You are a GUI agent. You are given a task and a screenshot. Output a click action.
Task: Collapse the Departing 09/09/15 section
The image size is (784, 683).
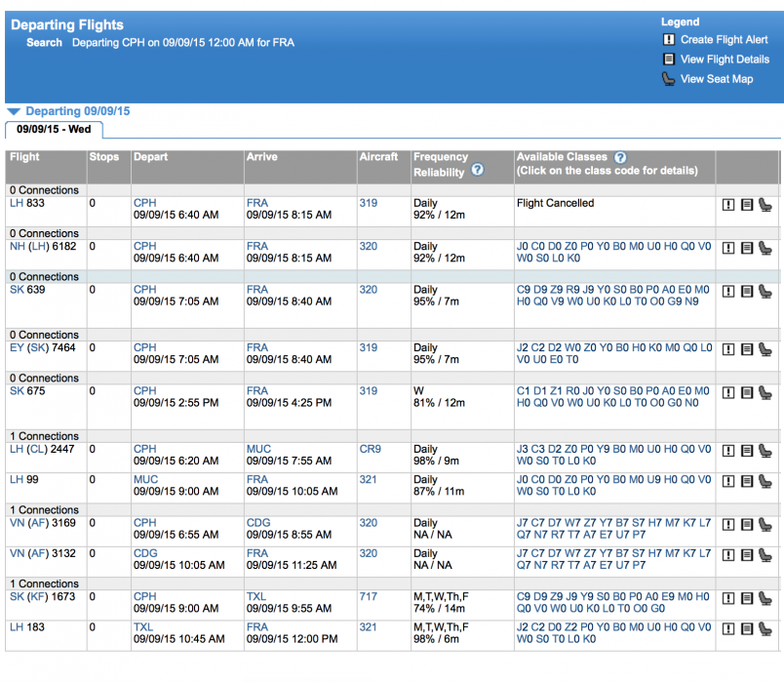coord(13,112)
